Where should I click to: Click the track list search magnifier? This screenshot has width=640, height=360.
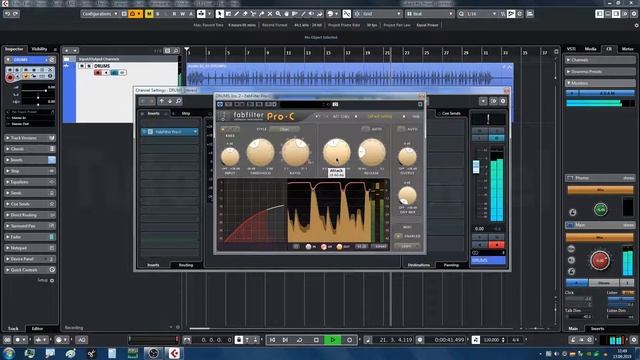pos(176,51)
